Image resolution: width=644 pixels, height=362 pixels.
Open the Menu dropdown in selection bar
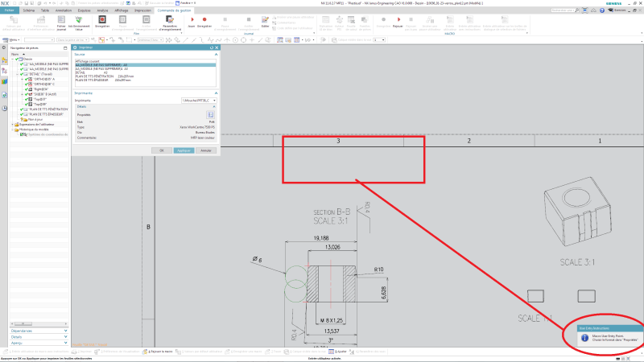pos(12,39)
